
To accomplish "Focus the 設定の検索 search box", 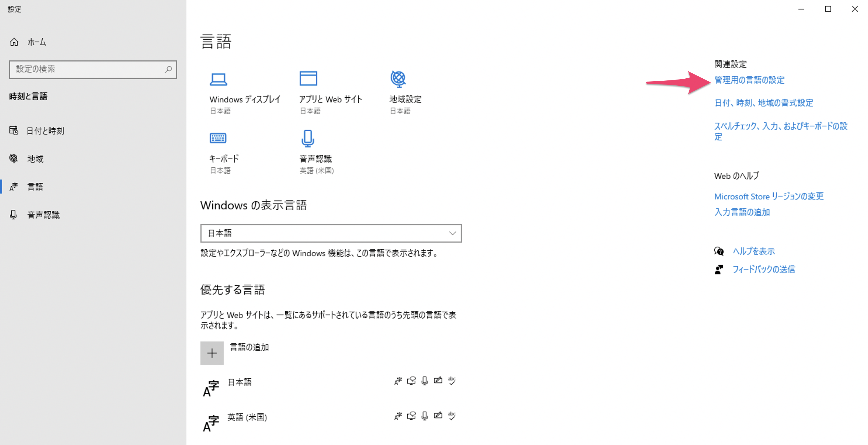I will coord(93,70).
